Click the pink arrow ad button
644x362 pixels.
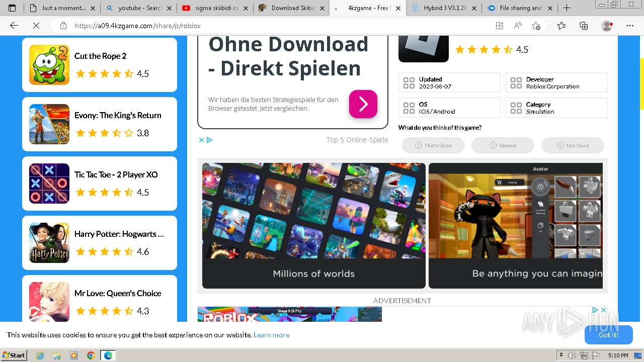click(363, 104)
